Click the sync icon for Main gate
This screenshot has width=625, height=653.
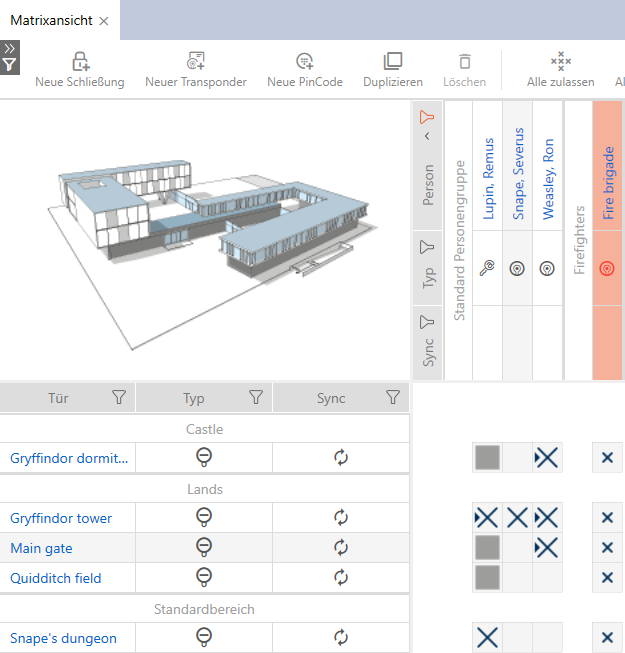point(341,548)
